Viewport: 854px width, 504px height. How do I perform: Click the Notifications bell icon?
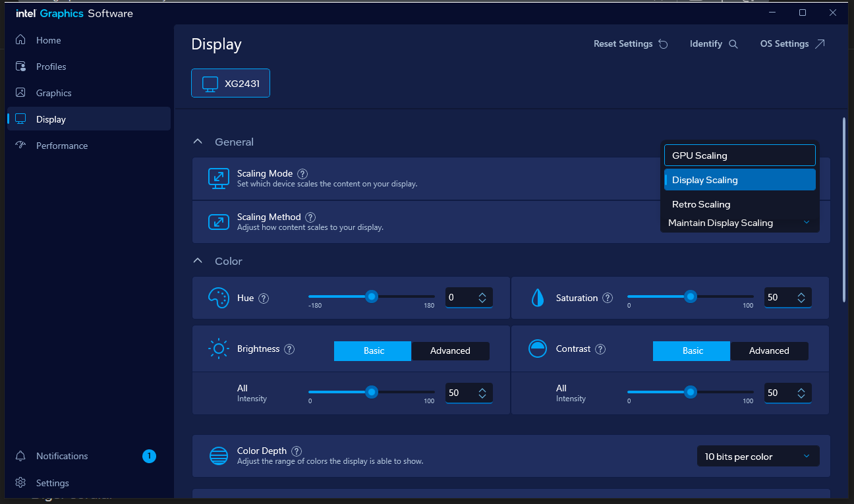click(21, 456)
